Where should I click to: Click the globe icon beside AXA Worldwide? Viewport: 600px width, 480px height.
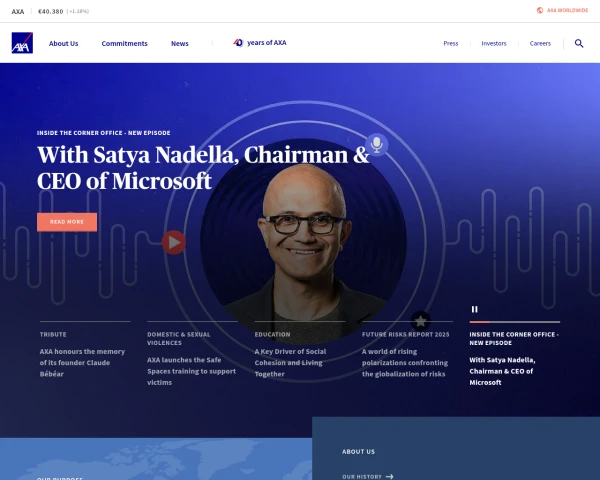point(540,10)
